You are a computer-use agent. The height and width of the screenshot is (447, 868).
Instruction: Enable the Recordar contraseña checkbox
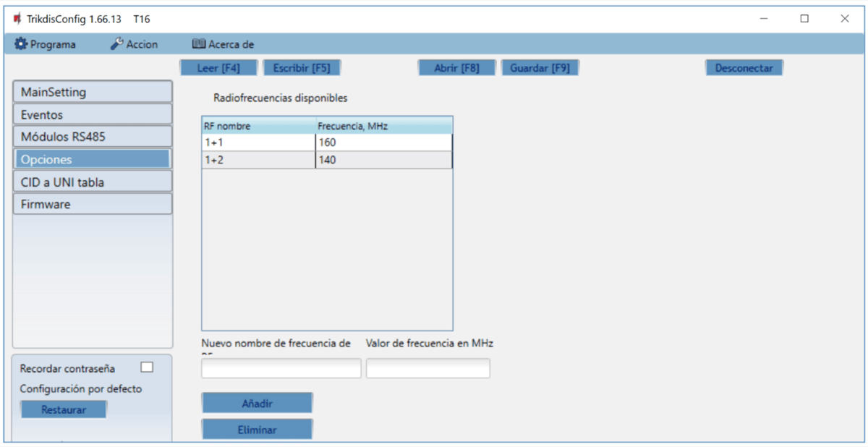[147, 367]
